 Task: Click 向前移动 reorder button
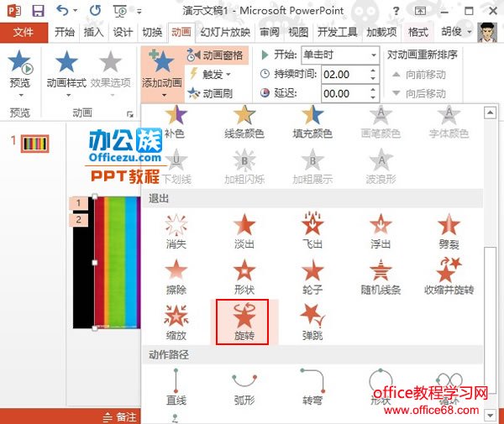tap(419, 75)
